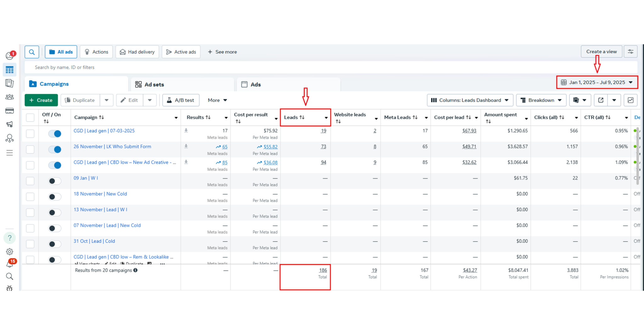Click the Help question mark icon
Image resolution: width=644 pixels, height=335 pixels.
click(9, 238)
